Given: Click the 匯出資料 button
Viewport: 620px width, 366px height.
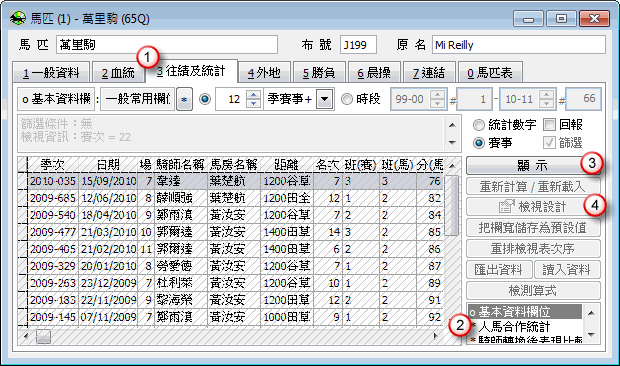Looking at the screenshot, I should [x=499, y=270].
